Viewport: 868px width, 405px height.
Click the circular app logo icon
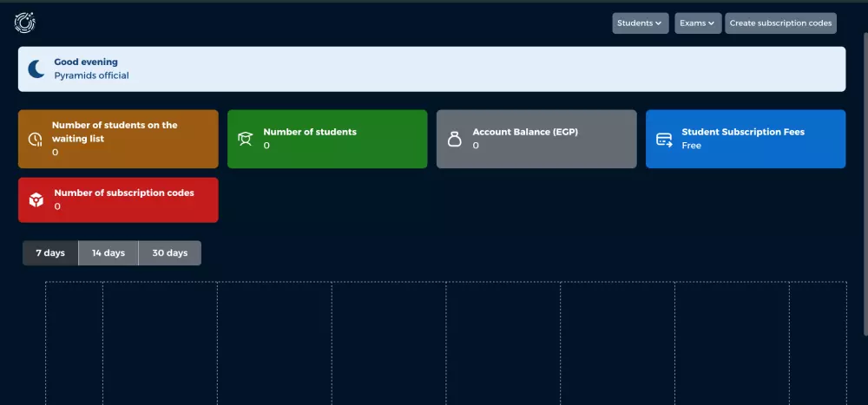coord(25,23)
